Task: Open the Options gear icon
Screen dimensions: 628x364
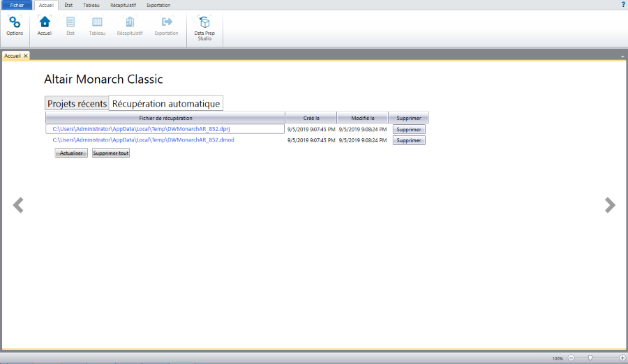Action: [x=15, y=22]
